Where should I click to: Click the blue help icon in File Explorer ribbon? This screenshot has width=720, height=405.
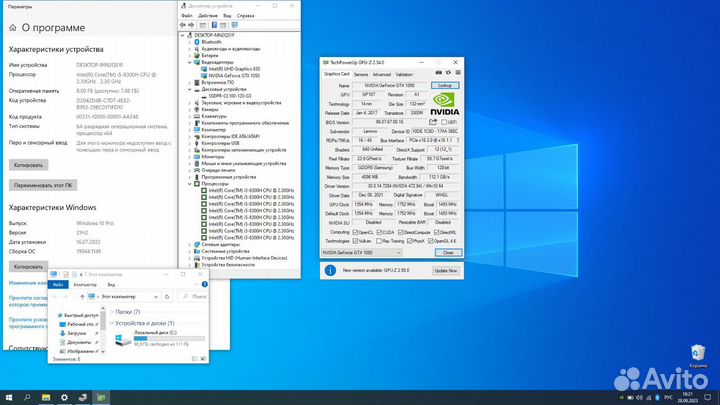coord(205,284)
